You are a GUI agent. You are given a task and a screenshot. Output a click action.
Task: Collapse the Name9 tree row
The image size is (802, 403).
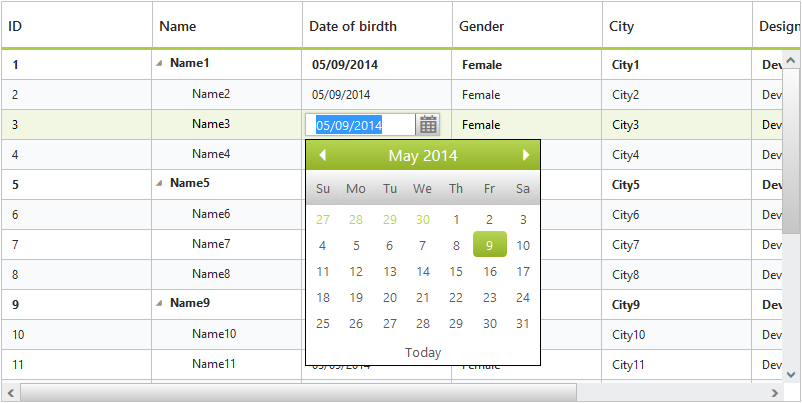[x=159, y=303]
